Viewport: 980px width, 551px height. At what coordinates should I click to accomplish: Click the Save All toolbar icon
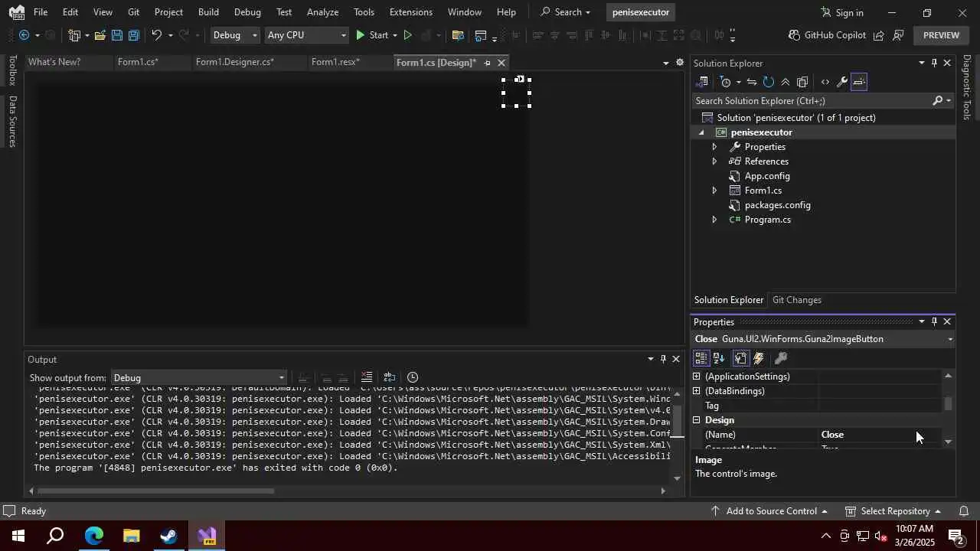134,35
